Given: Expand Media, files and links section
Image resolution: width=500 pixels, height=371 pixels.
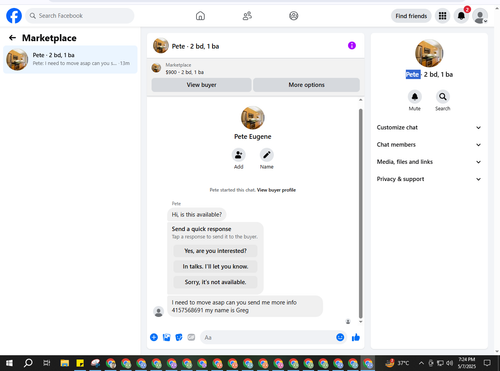Looking at the screenshot, I should (429, 162).
